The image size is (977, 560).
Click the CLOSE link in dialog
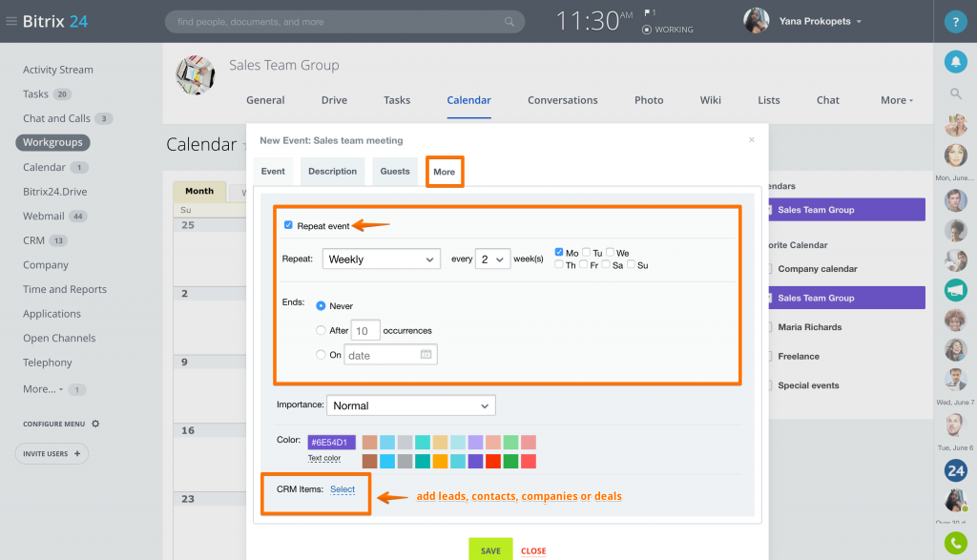click(x=533, y=551)
